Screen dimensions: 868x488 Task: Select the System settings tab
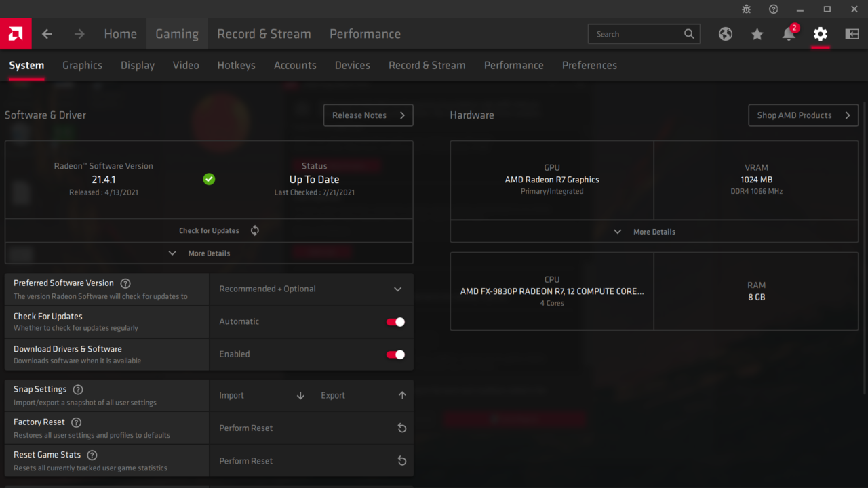click(x=26, y=65)
